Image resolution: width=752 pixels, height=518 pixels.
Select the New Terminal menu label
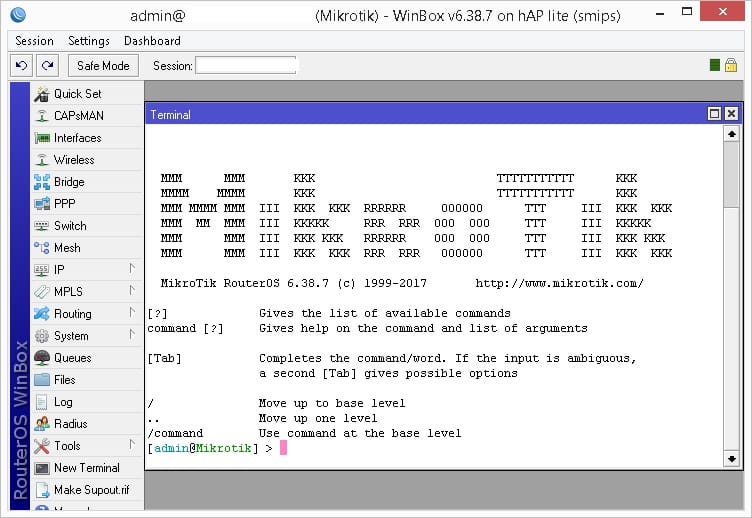tap(87, 468)
